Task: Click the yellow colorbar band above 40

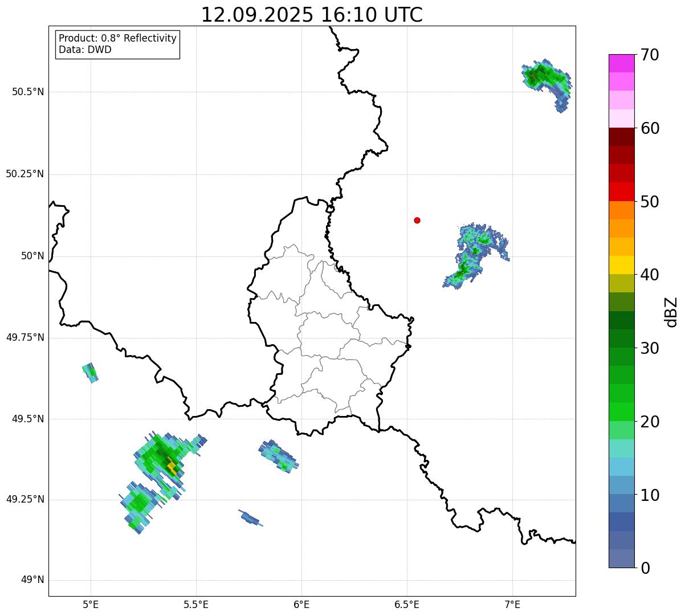Action: pos(622,265)
